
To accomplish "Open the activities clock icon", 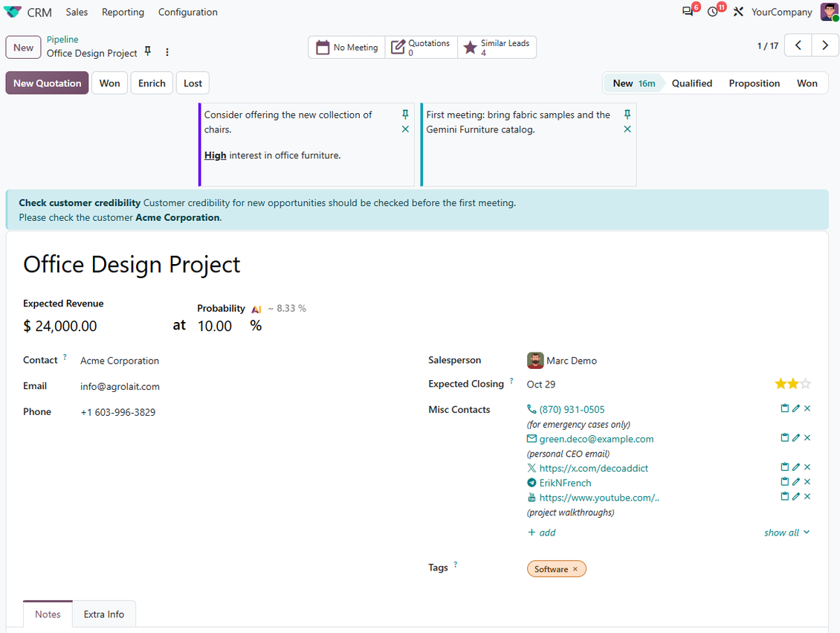I will (x=712, y=12).
